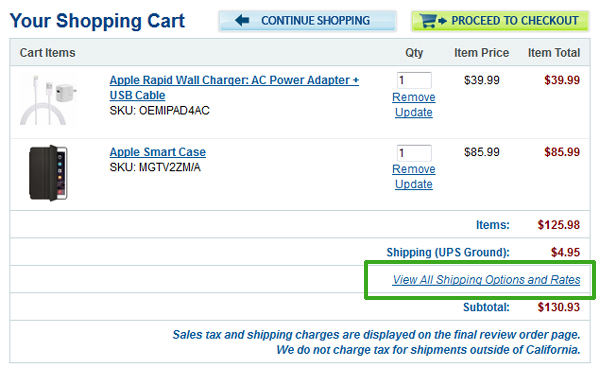Remove the wall charger from cart
This screenshot has width=600, height=368.
tap(414, 97)
